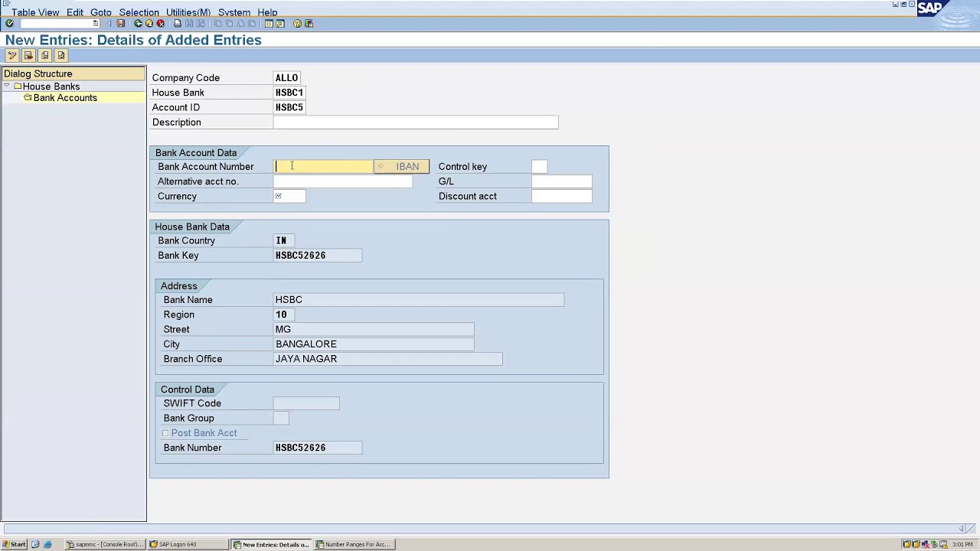The image size is (980, 551).
Task: Click the House Bank value HSBC1
Action: 289,93
